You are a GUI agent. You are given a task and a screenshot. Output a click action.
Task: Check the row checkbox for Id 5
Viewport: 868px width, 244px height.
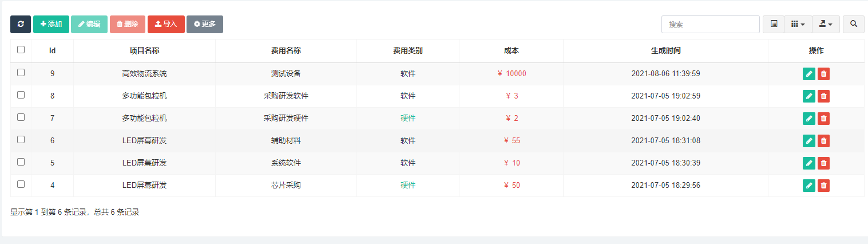coord(21,162)
